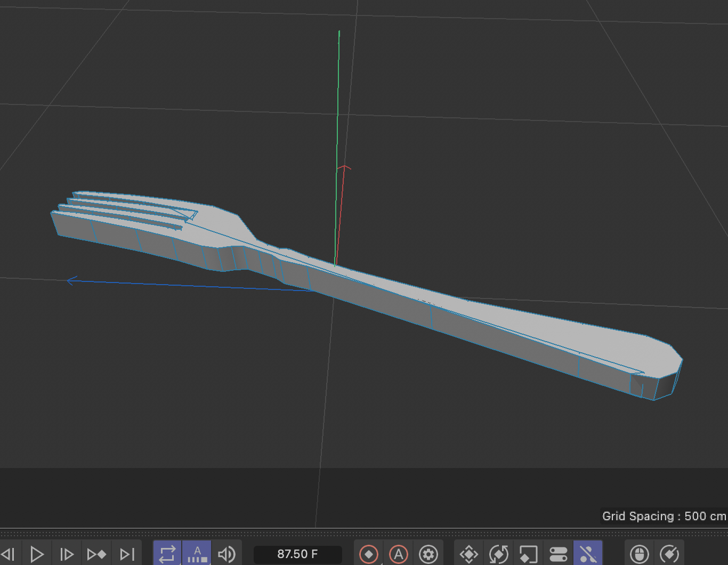728x565 pixels.
Task: Record keyframe for active objects
Action: 369,554
